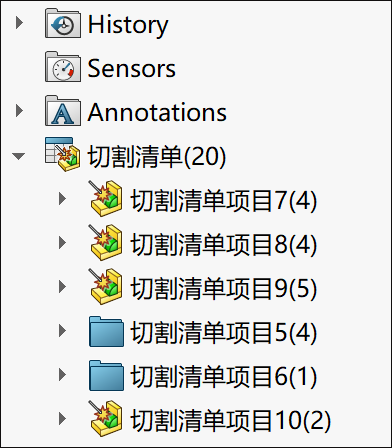Collapse the 切割清单(20) node
This screenshot has width=392, height=448.
click(18, 156)
